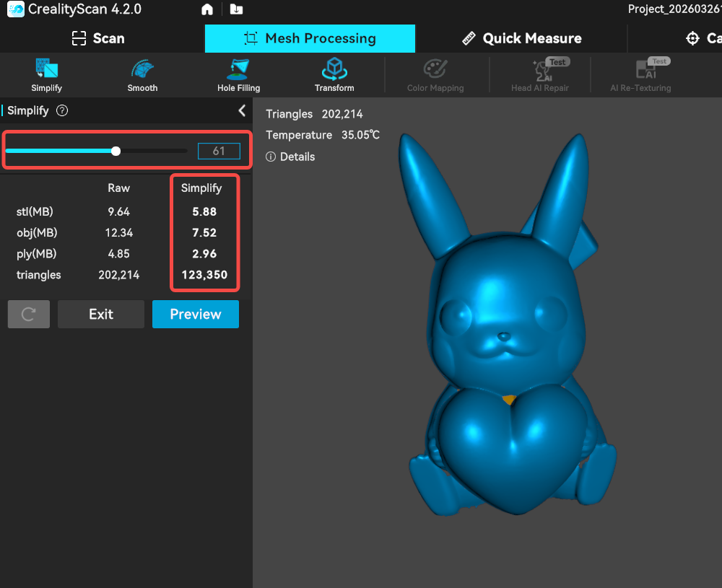Open the Head AI Repair tool
722x588 pixels.
(x=539, y=71)
